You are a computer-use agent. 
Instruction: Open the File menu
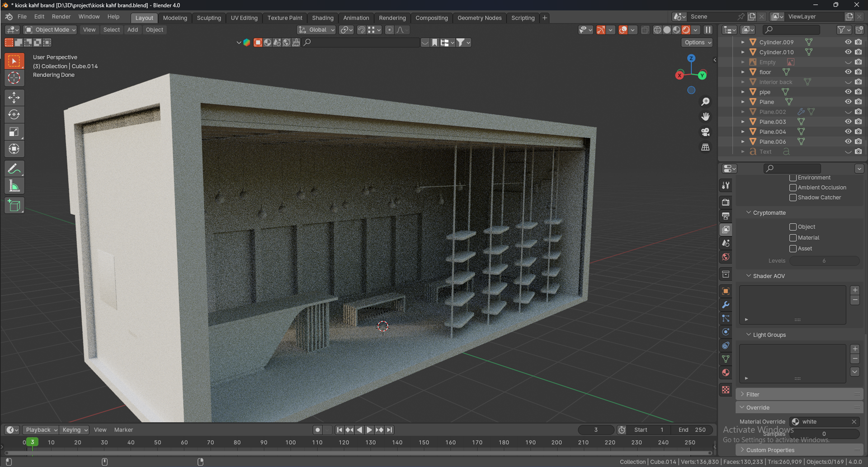point(22,17)
